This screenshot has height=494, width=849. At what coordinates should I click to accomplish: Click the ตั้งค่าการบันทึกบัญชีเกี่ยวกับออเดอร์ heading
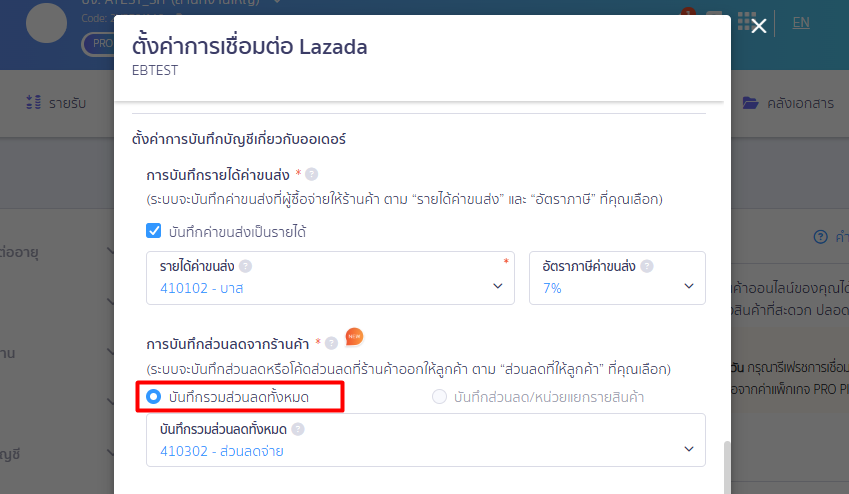(x=239, y=139)
